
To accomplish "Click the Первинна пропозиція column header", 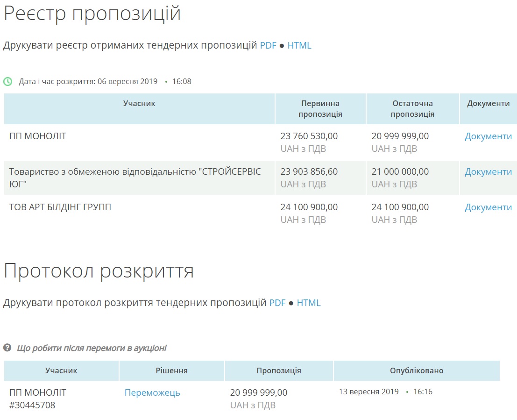I will [x=320, y=108].
